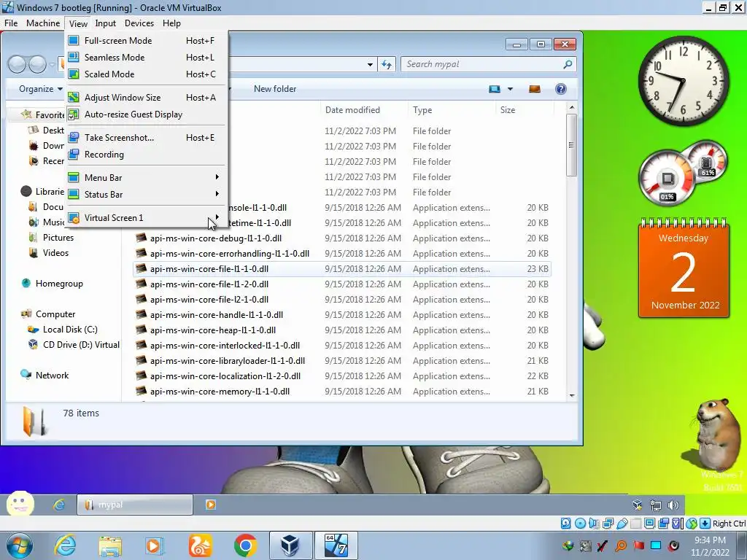Launch host Internet Explorer from taskbar
This screenshot has width=747, height=560.
[x=65, y=545]
